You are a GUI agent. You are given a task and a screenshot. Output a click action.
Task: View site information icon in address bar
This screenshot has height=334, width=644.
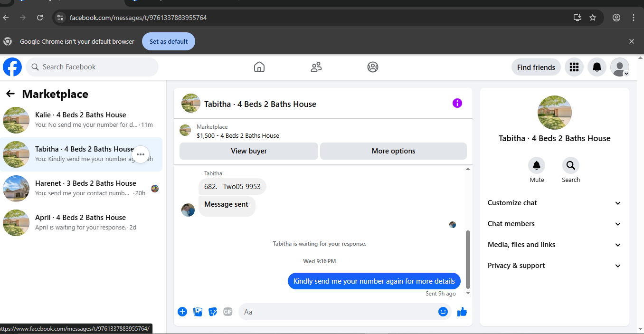point(60,18)
